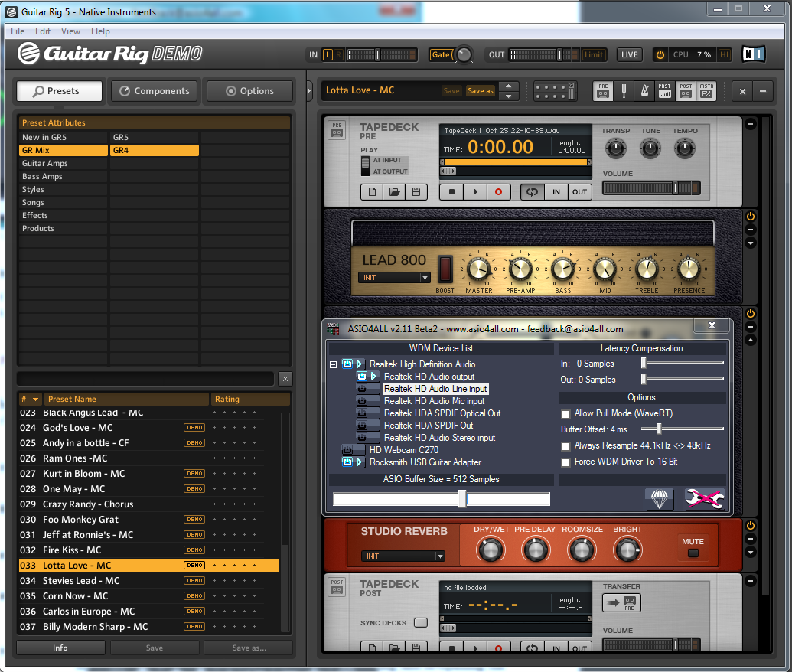Screen dimensions: 792x672
Task: Toggle Tapedeck Pre visibility icon in toolbar
Action: (x=603, y=91)
